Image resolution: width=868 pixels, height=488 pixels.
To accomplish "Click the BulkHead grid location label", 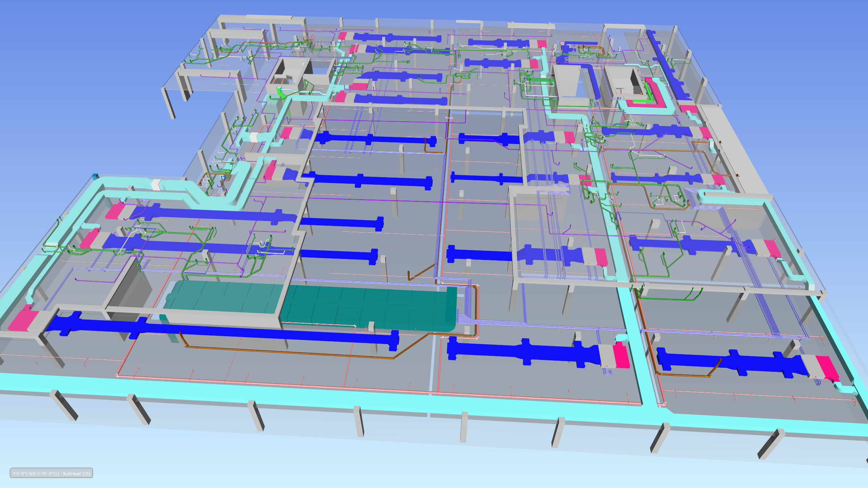I will 51,473.
